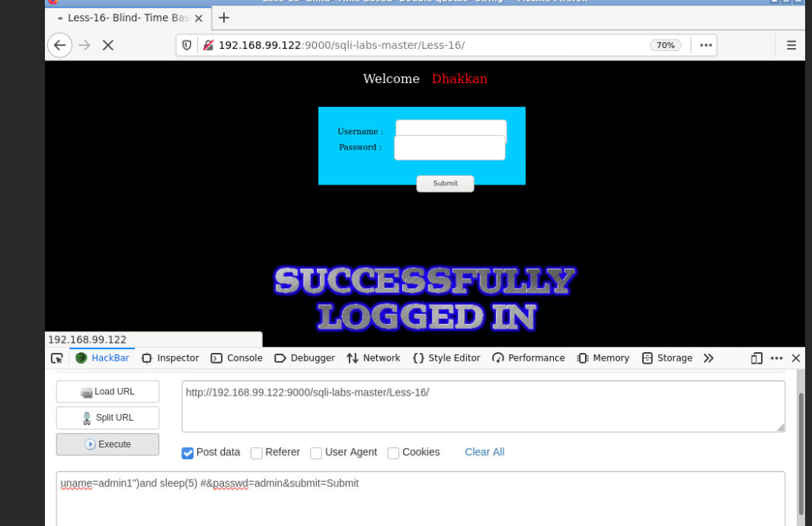Screen dimensions: 812x526
Task: Close the developer tools panel
Action: click(x=796, y=358)
